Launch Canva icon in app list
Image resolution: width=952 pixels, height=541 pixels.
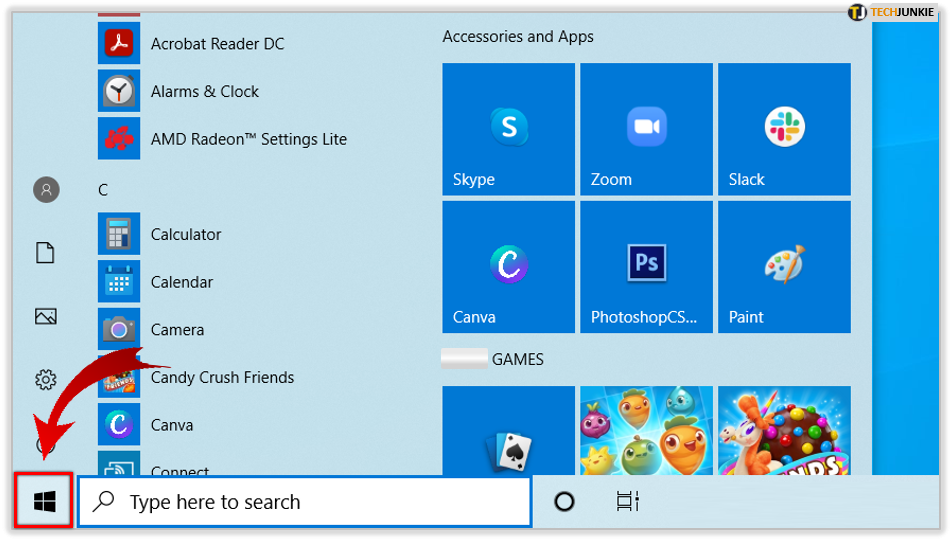(119, 424)
